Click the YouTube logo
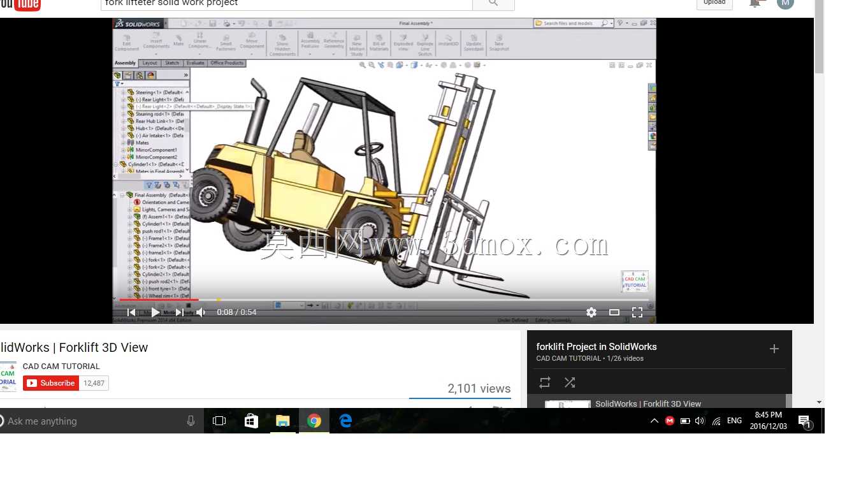This screenshot has width=868, height=487. [20, 5]
